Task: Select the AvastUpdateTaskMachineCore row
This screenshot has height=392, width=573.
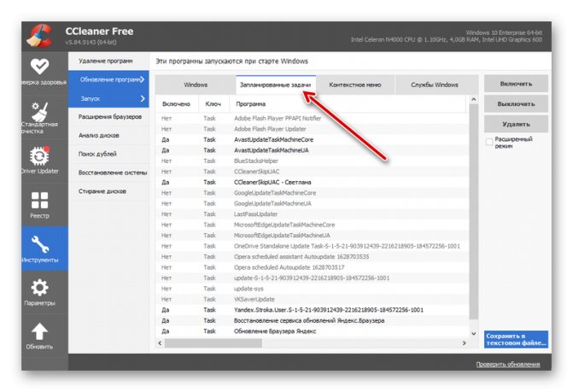Action: point(313,139)
